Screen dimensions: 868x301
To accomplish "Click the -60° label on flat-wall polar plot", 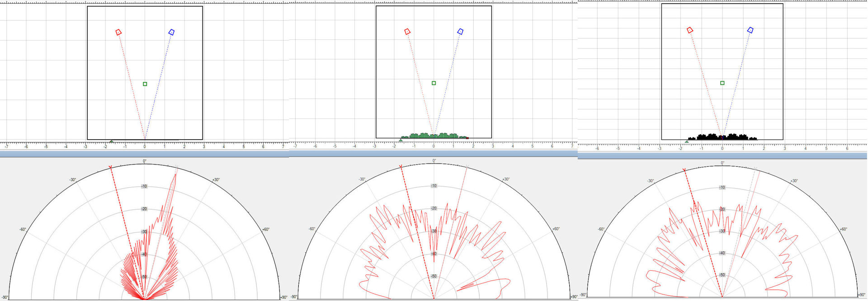I will pyautogui.click(x=23, y=230).
